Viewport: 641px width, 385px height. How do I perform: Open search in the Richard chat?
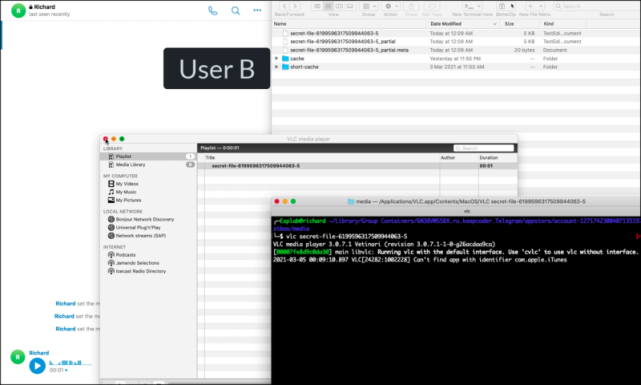(235, 11)
